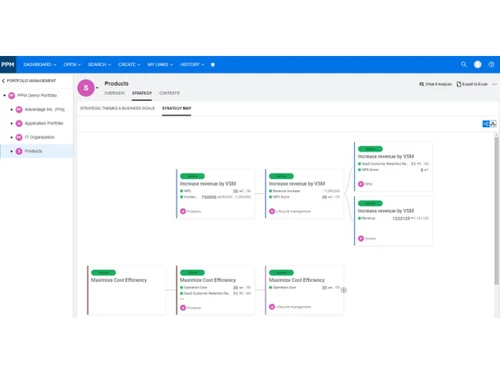500x375 pixels.
Task: Open Increase revenue by VSM card owned by Products
Action: [x=215, y=194]
